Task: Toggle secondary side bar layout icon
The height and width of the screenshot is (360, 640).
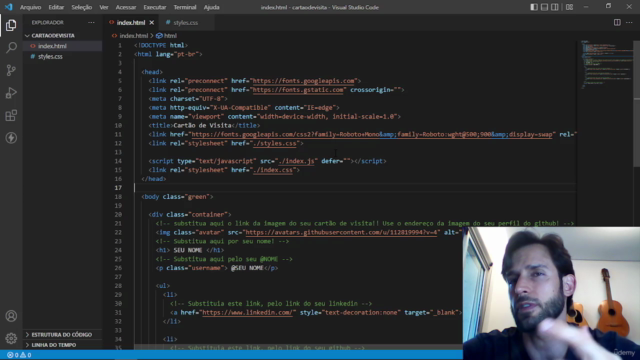Action: click(555, 7)
